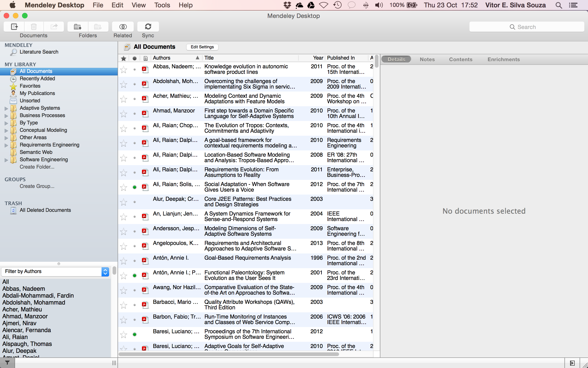The width and height of the screenshot is (588, 368).
Task: Expand the Other Areas folder
Action: 6,138
